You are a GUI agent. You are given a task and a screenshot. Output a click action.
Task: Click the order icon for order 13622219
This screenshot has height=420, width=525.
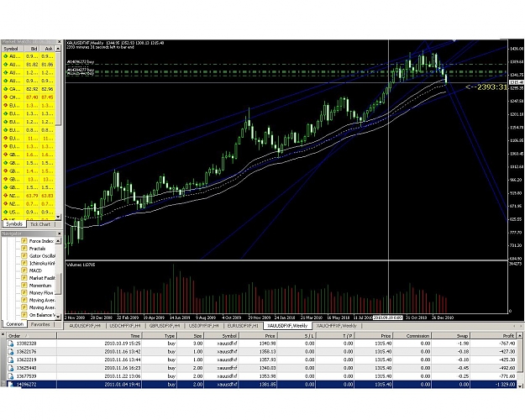pyautogui.click(x=10, y=360)
